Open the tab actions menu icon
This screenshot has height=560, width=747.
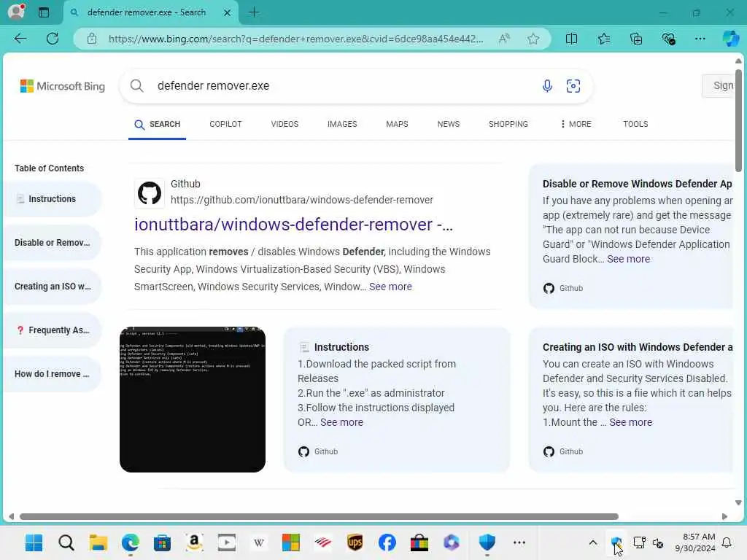tap(44, 12)
